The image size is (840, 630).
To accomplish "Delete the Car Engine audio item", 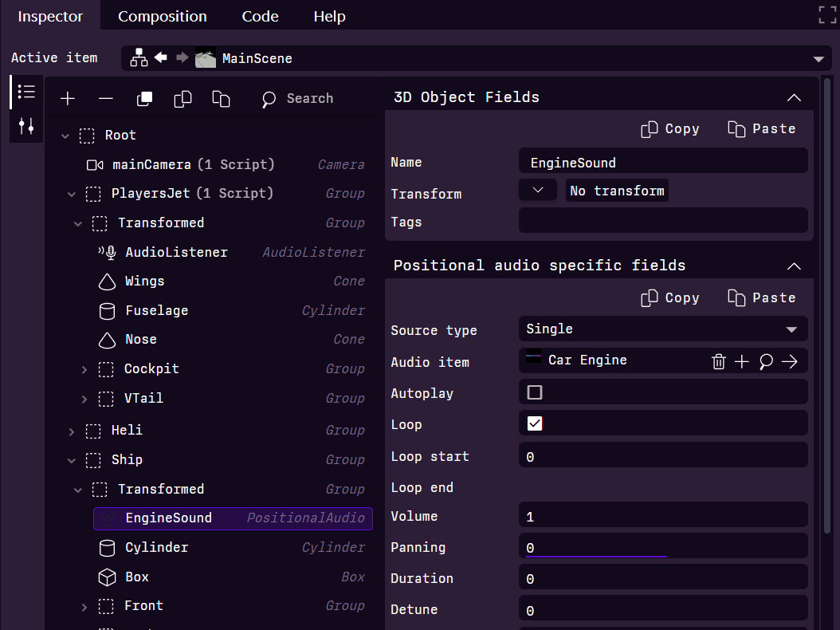I will [x=719, y=360].
